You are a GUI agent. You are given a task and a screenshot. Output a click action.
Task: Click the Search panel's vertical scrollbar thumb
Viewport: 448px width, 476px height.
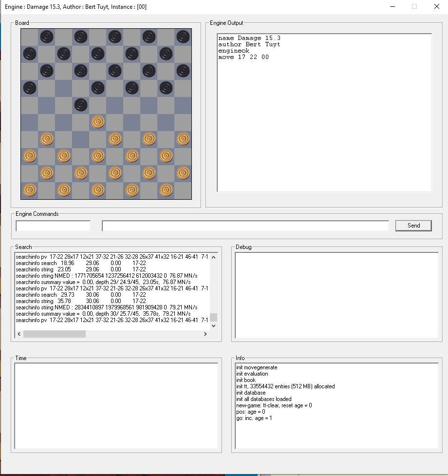[213, 318]
